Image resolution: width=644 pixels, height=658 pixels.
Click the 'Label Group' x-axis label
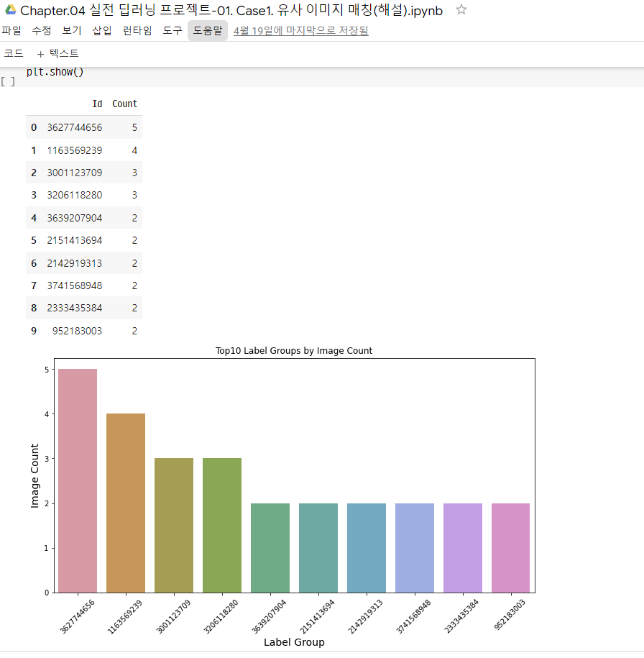(x=294, y=642)
